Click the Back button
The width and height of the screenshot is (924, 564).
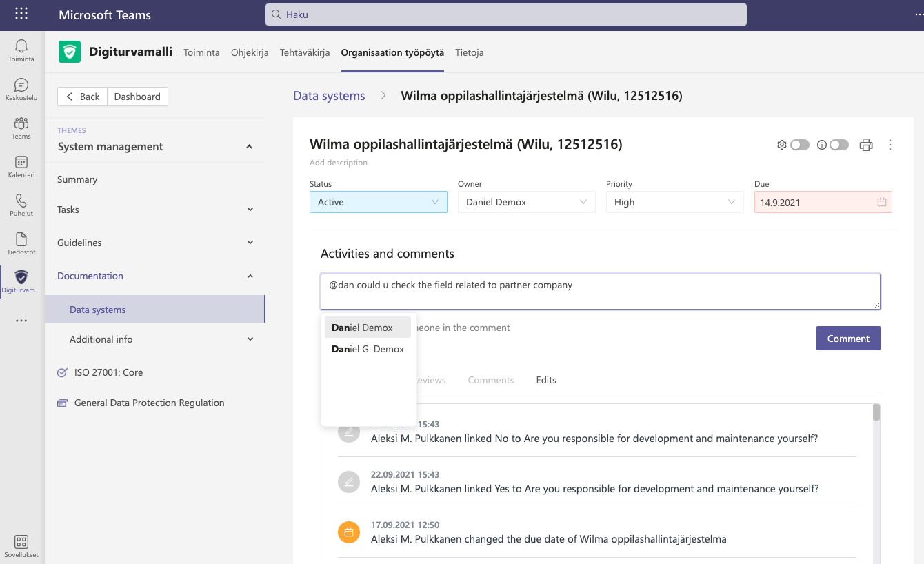pos(83,97)
